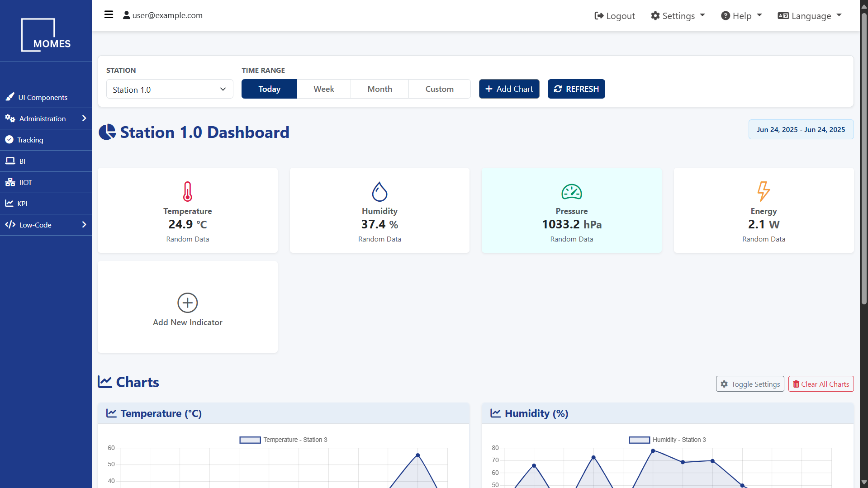This screenshot has height=488, width=868.
Task: Click the page vertical scrollbar thumb
Action: 864,158
